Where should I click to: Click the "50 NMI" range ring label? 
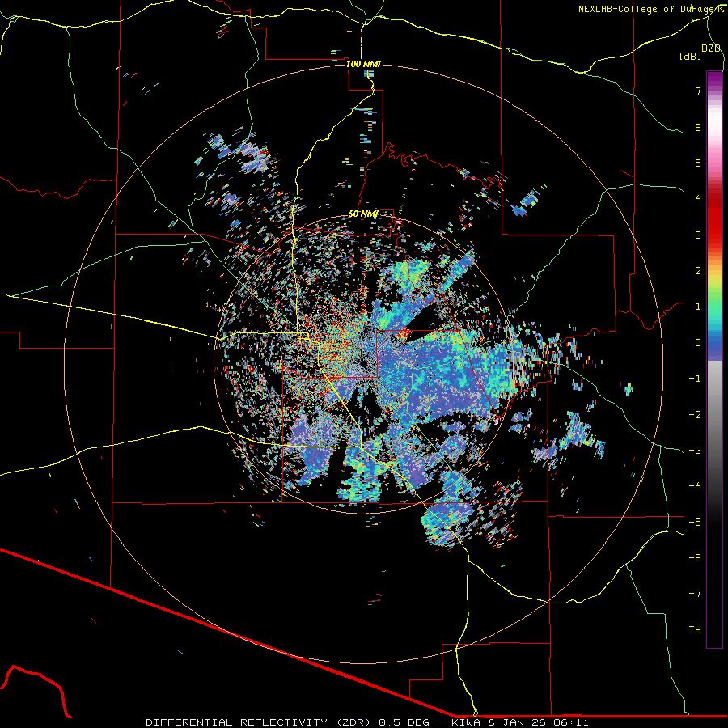(363, 214)
